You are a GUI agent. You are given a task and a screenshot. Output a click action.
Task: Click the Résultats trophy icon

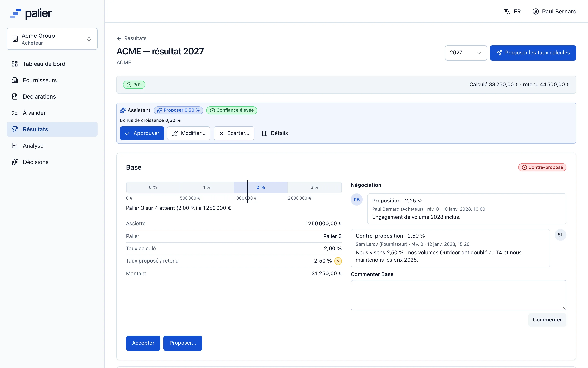[15, 129]
